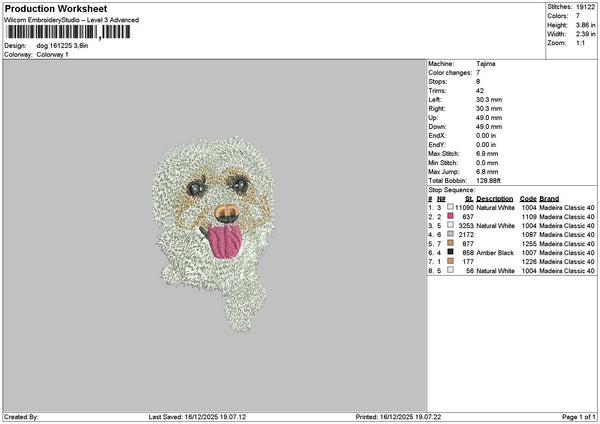Screen dimensions: 600x424
Task: Click the Trims value 42
Action: tap(480, 91)
